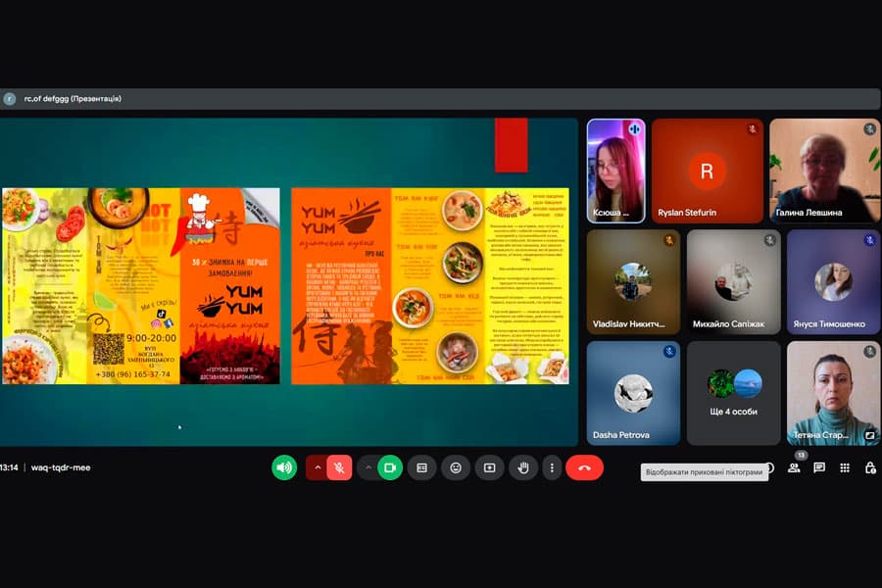Click Януся Тимошенко's round profile photo
The image size is (882, 588).
[x=834, y=281]
